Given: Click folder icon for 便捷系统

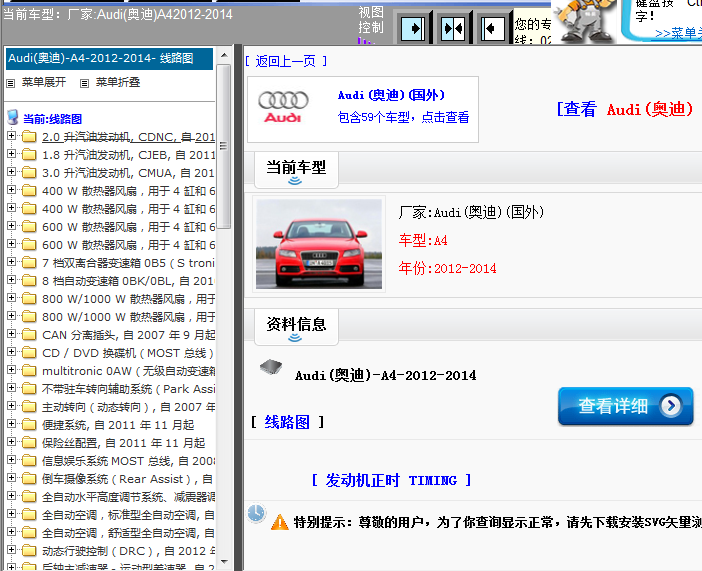Looking at the screenshot, I should 29,425.
